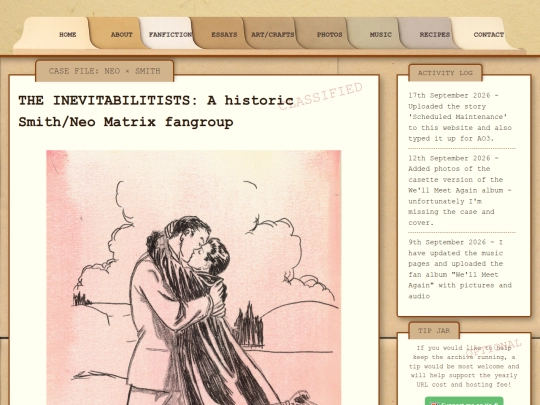
Task: Click the kissing couple illustration
Action: 194,277
